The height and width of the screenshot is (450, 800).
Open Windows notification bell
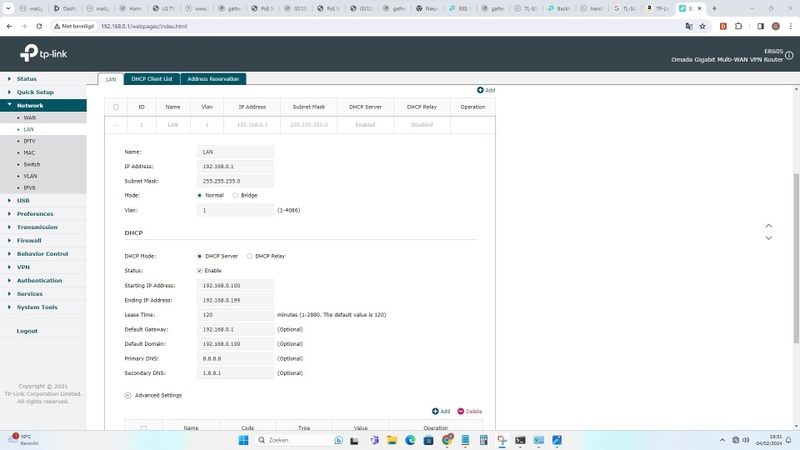pyautogui.click(x=789, y=440)
